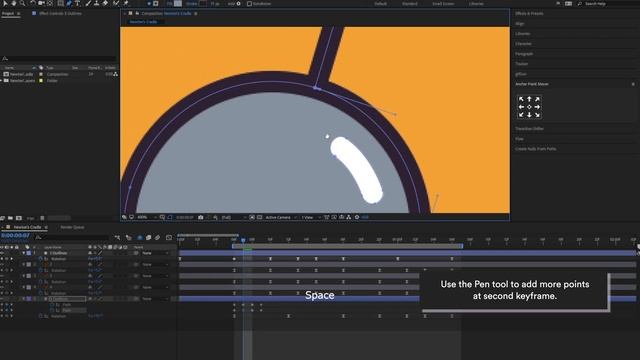640x360 pixels.
Task: Enable the Snapping checkbox
Action: pos(249,4)
